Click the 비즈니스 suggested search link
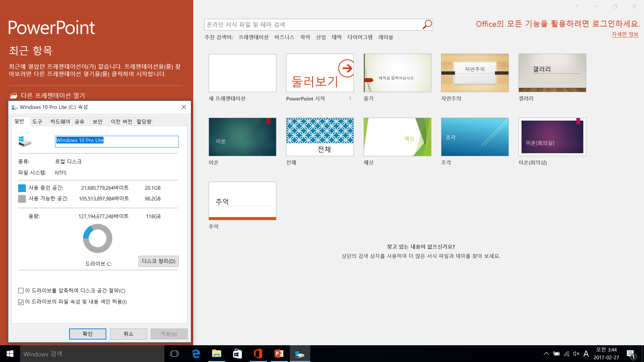The image size is (644, 362). click(x=284, y=37)
